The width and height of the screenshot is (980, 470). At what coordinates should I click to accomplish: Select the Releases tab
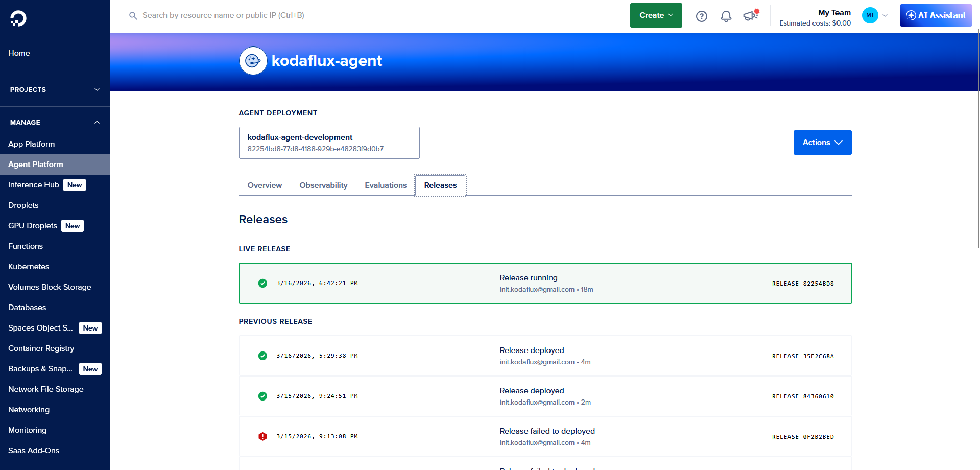(440, 185)
